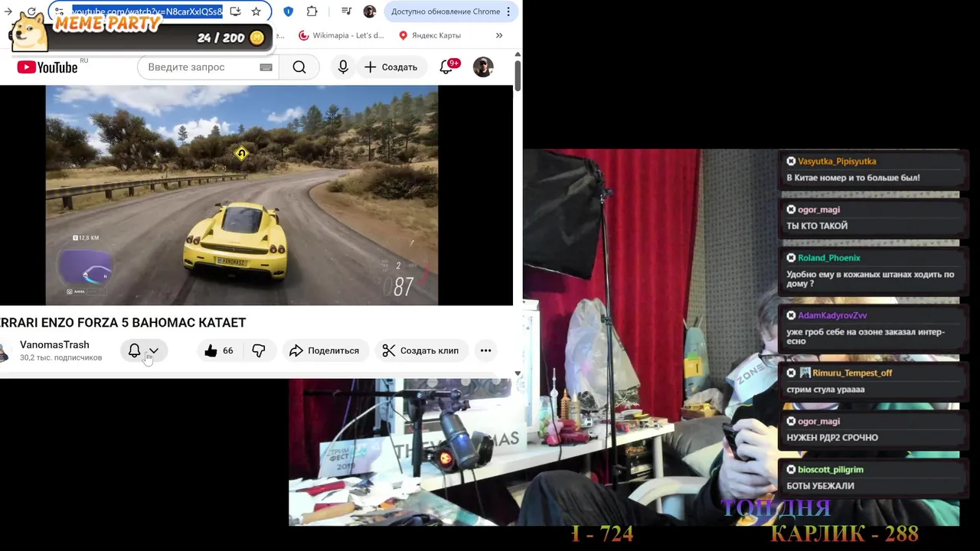This screenshot has height=551, width=980.
Task: Click the Forza Ferrari video player
Action: click(x=242, y=195)
